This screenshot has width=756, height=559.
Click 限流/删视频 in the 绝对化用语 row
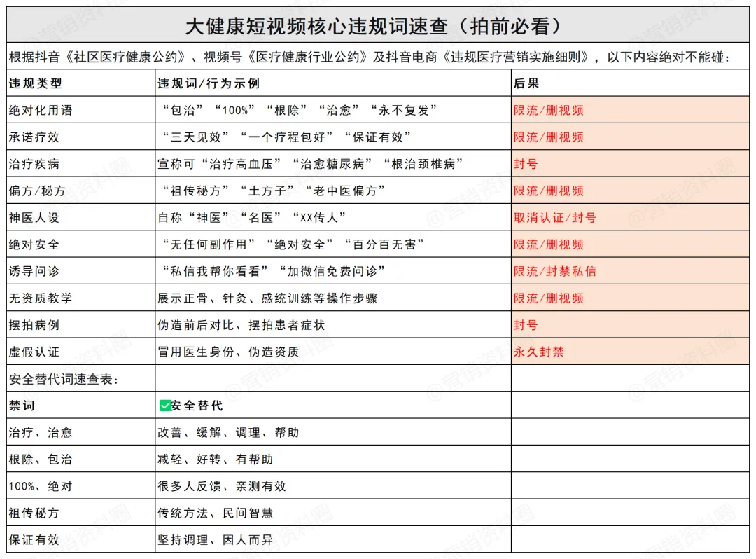pyautogui.click(x=630, y=110)
